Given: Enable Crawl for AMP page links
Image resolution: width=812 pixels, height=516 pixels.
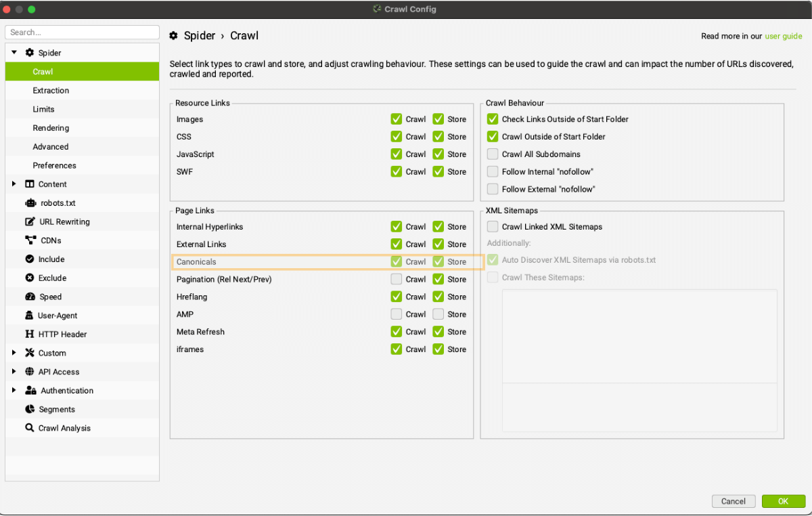Looking at the screenshot, I should tap(396, 314).
